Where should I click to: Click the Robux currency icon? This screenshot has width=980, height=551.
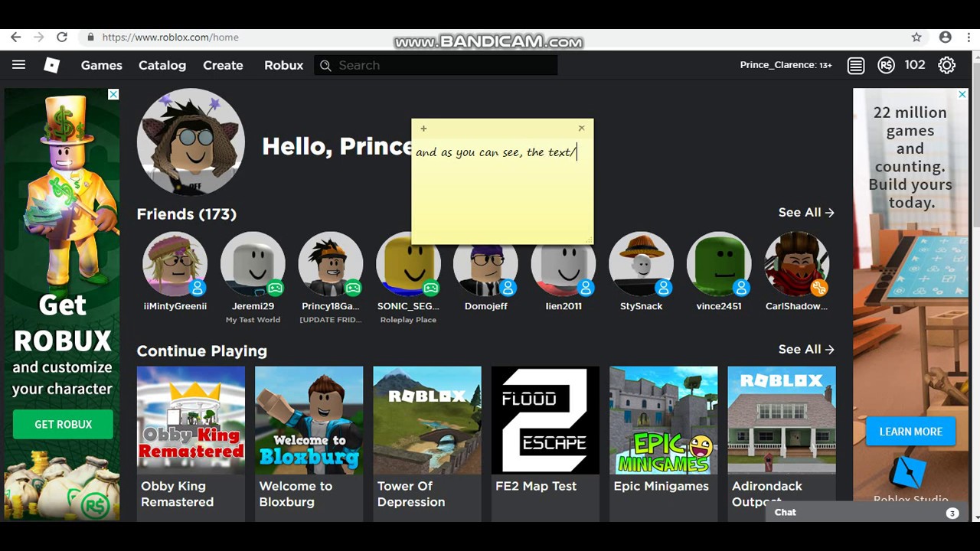pyautogui.click(x=886, y=66)
